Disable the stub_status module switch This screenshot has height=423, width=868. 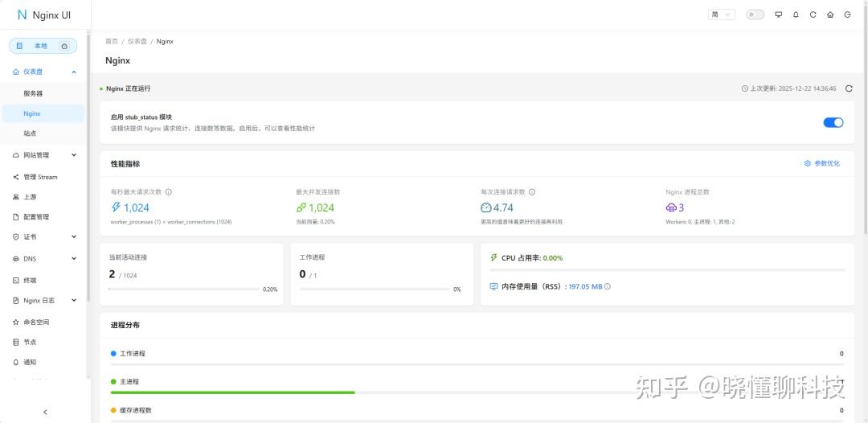(x=833, y=122)
